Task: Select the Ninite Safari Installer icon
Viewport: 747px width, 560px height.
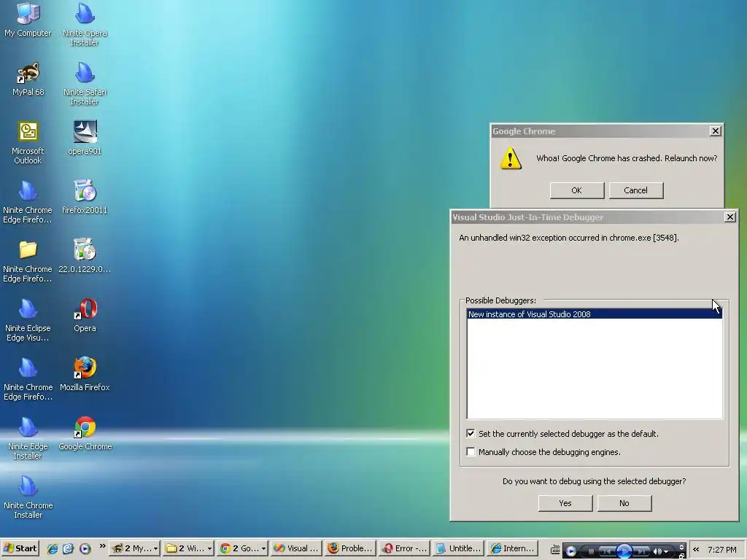Action: [85, 83]
